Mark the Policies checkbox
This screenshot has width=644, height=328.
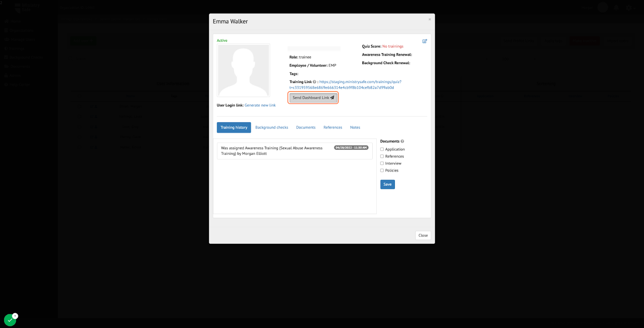point(382,170)
